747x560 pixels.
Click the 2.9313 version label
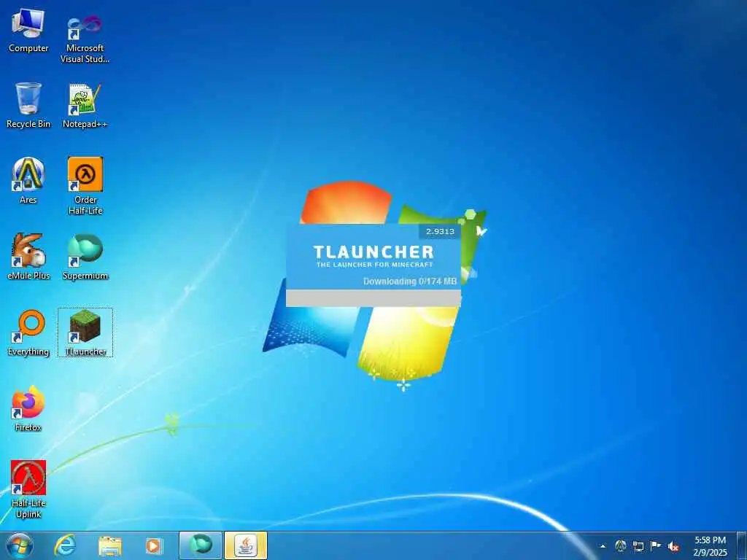[x=440, y=231]
